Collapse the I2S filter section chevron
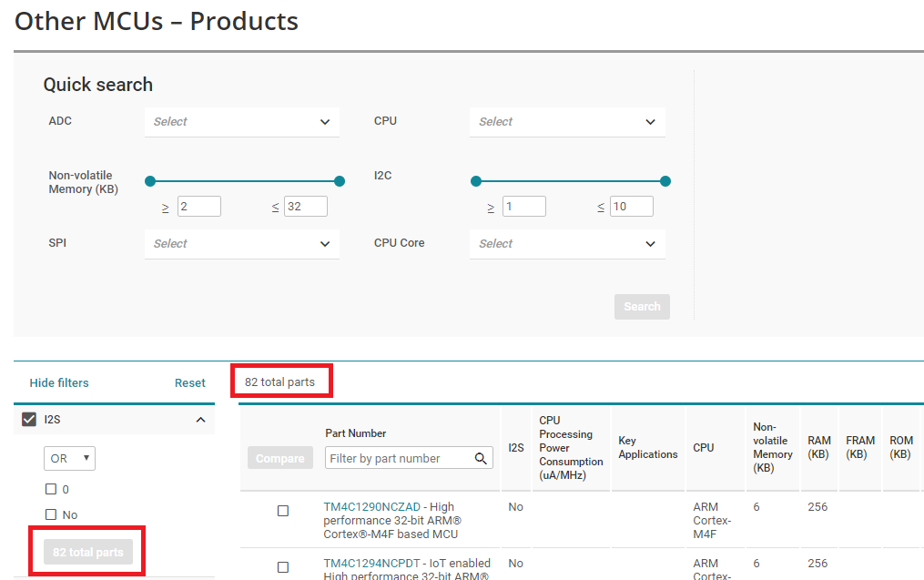Image resolution: width=924 pixels, height=580 pixels. pos(200,420)
